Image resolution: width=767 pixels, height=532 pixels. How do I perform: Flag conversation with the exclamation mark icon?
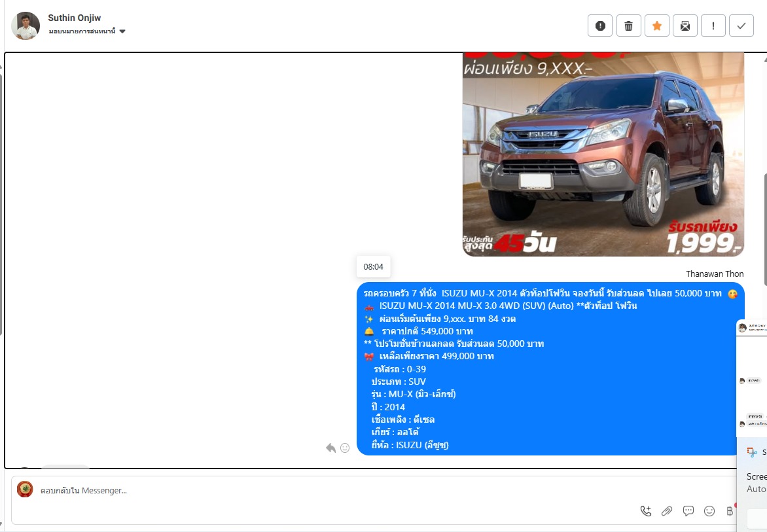click(713, 26)
